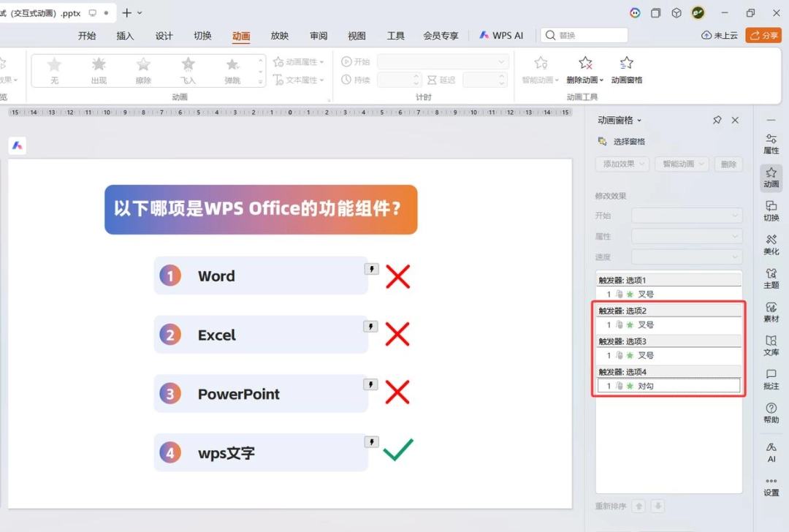
Task: Launch WPS AI from the ribbon
Action: (x=501, y=35)
